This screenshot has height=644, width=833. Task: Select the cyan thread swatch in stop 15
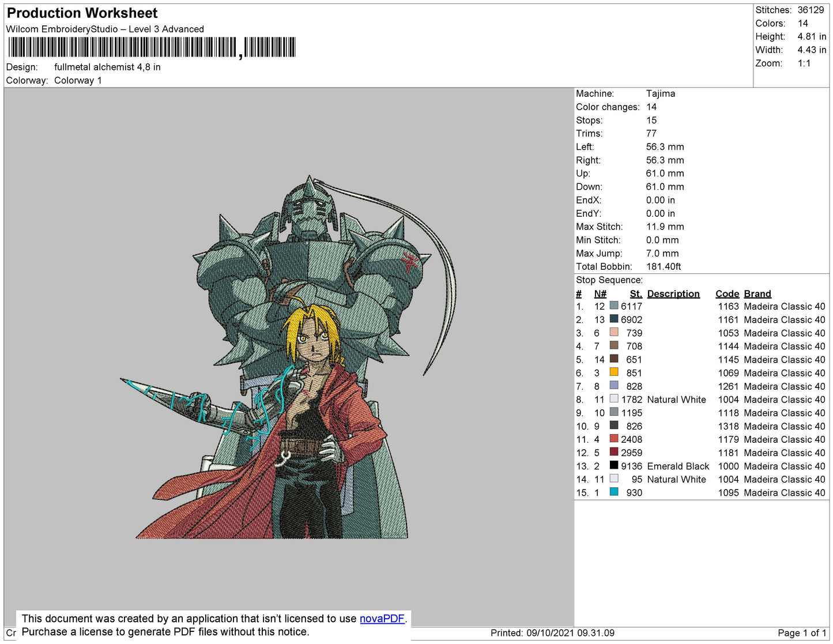pyautogui.click(x=614, y=492)
